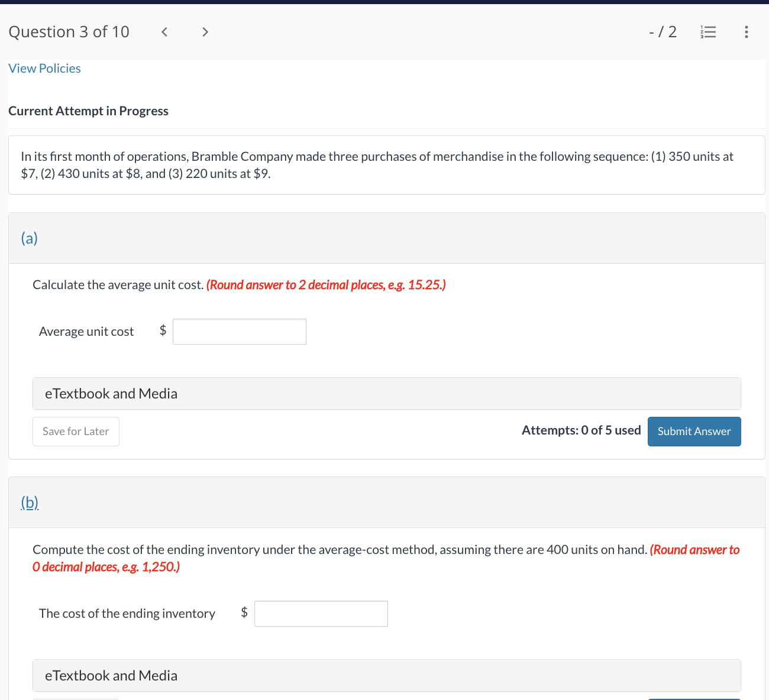
Task: Click the Current Attempt in Progress heading
Action: tap(88, 111)
